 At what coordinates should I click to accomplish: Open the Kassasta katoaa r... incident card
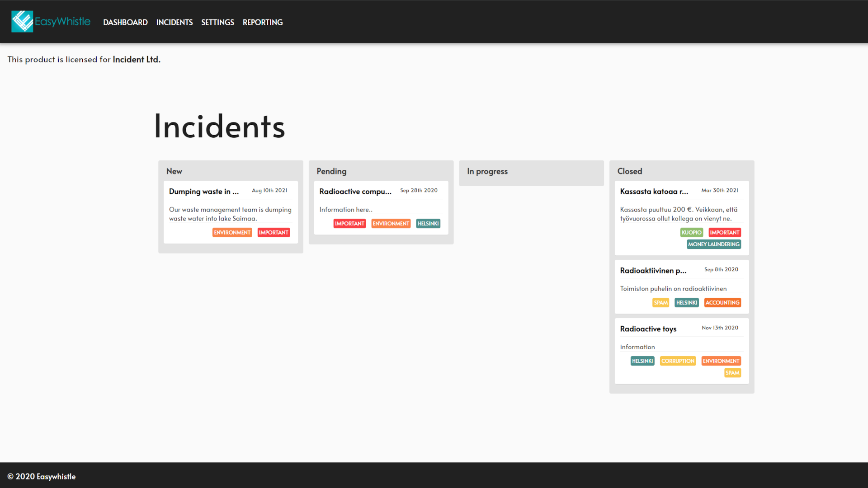[x=654, y=192]
